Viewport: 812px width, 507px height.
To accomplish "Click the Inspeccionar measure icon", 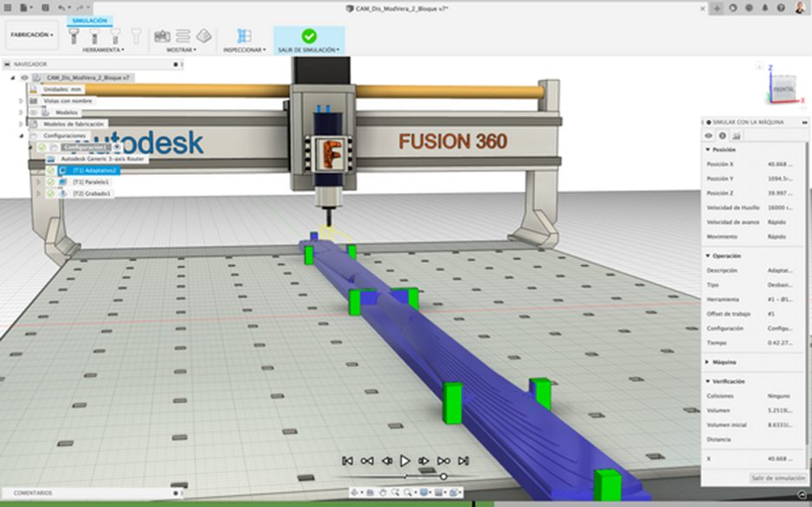I will point(244,35).
